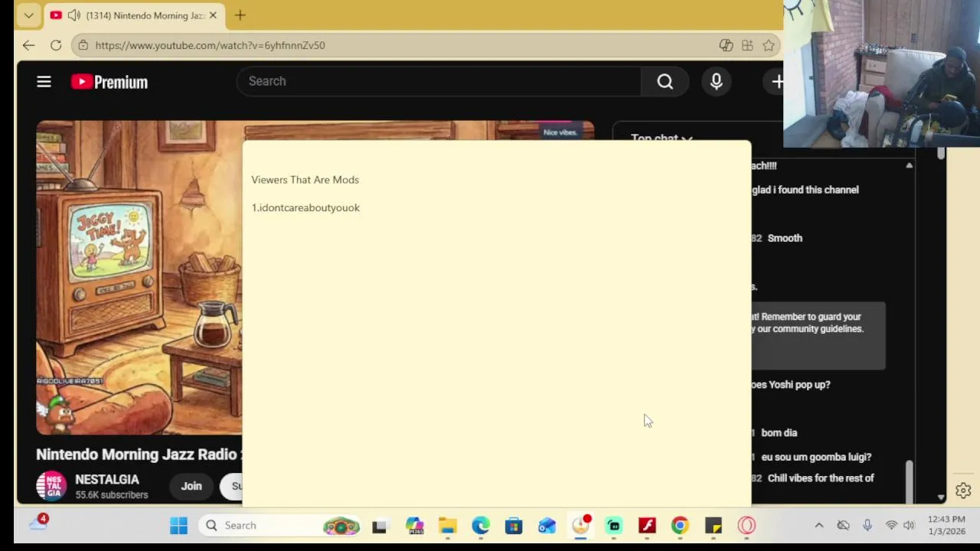
Task: Open the settings gear at right edge
Action: 963,491
